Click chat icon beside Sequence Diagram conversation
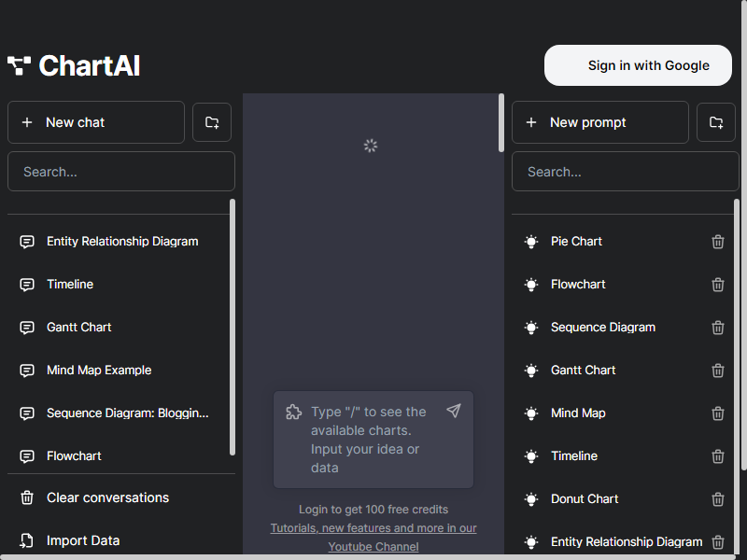 [27, 413]
